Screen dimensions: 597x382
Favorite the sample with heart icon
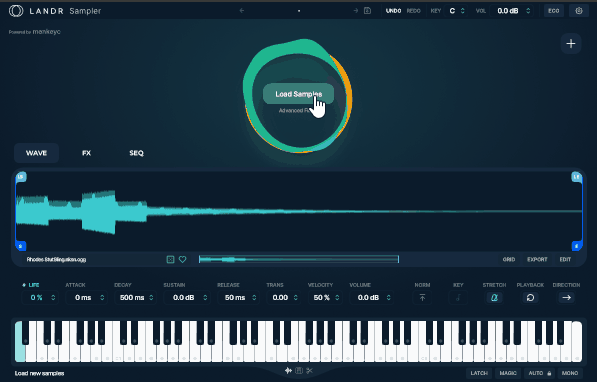183,259
